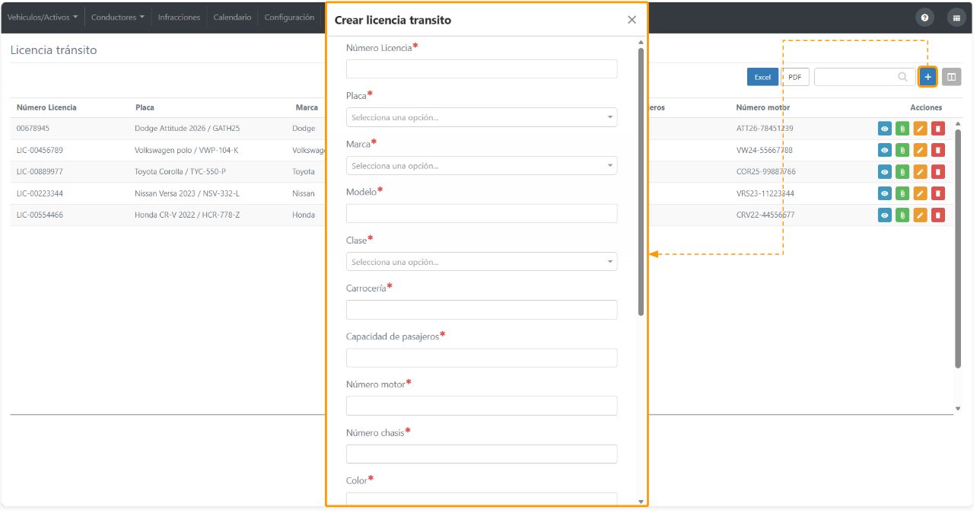Go to Infracciones in the top navigation
Viewport: 980px width, 513px height.
(179, 18)
